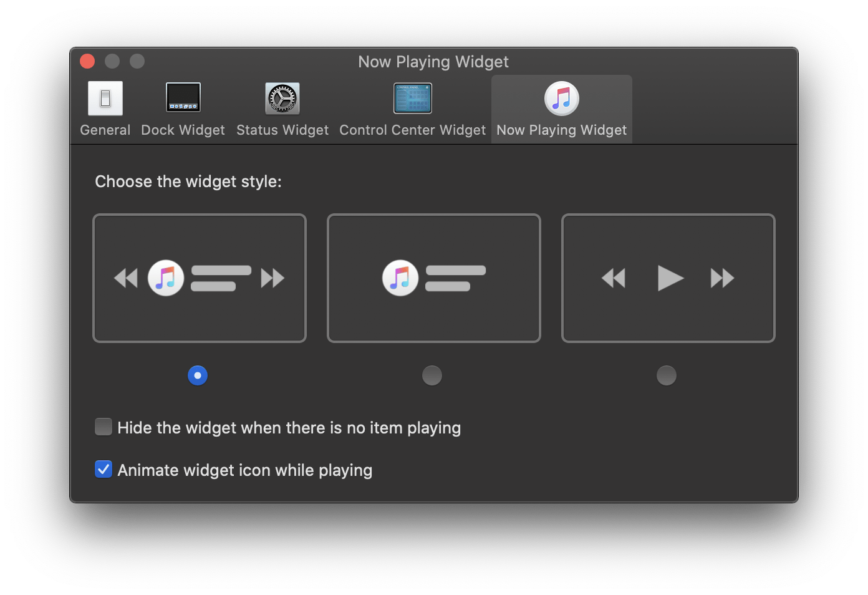
Task: Click the Now Playing Widget music icon
Action: pos(562,99)
